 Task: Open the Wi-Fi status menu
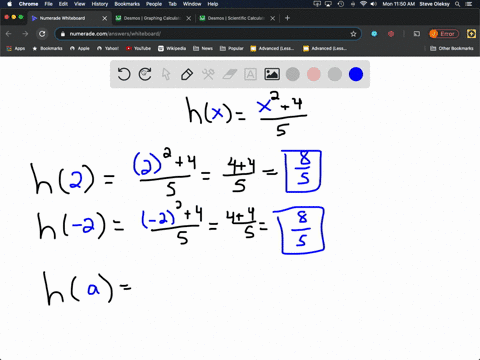coord(363,4)
